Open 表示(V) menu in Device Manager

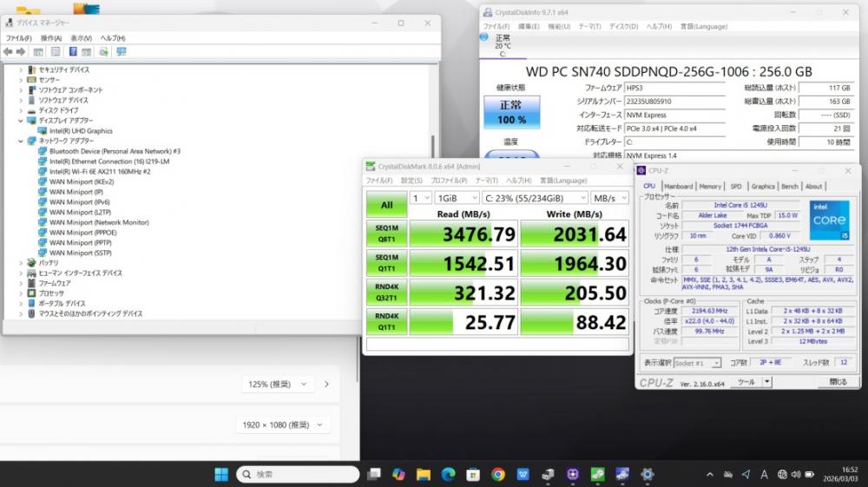tap(81, 38)
